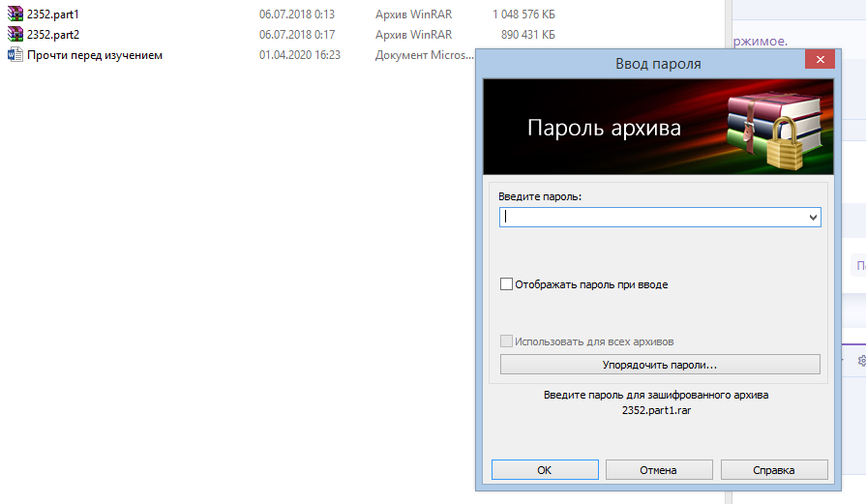Click the Word document icon for Прочти перед изучением
Image resolution: width=866 pixels, height=504 pixels.
tap(15, 55)
